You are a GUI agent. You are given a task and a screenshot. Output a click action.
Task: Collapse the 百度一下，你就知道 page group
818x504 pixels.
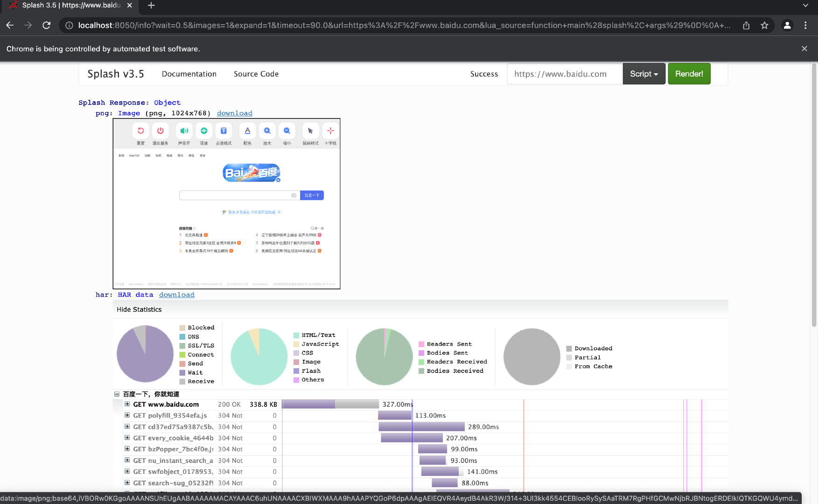[117, 394]
